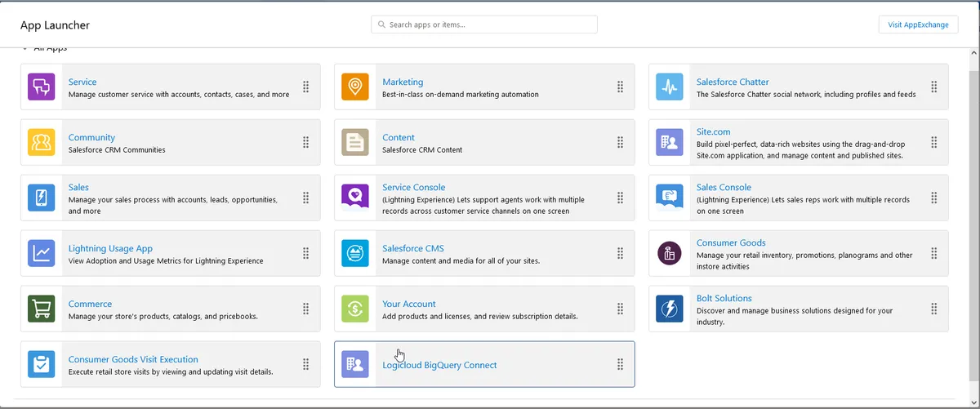This screenshot has height=409, width=980.
Task: Launch the Sales Console link
Action: point(724,187)
